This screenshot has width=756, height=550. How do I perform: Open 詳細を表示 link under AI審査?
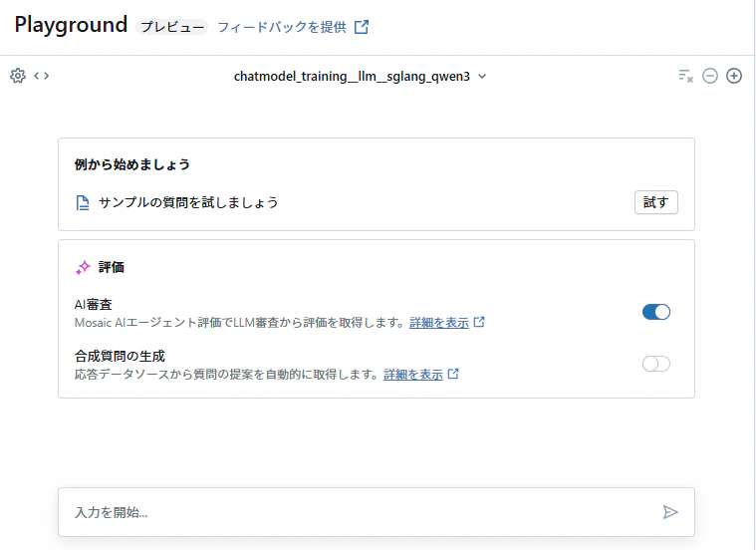click(x=438, y=322)
